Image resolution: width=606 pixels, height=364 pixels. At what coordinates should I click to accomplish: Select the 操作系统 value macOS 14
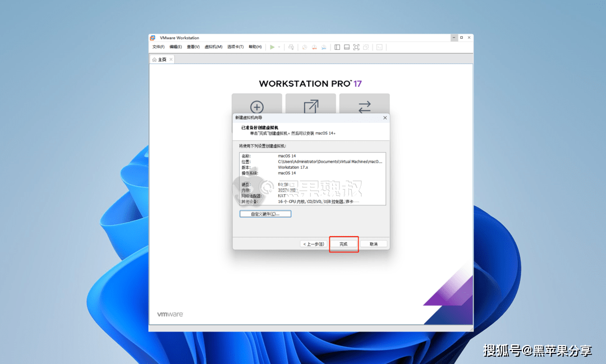(287, 173)
